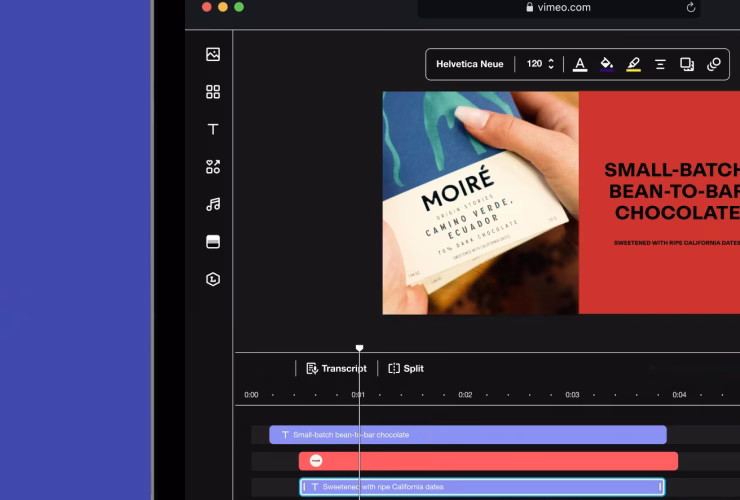Viewport: 740px width, 500px height.
Task: Select the SWEETENED WITH RIPE CALIFORNIA DATES subtitle
Action: [x=677, y=243]
